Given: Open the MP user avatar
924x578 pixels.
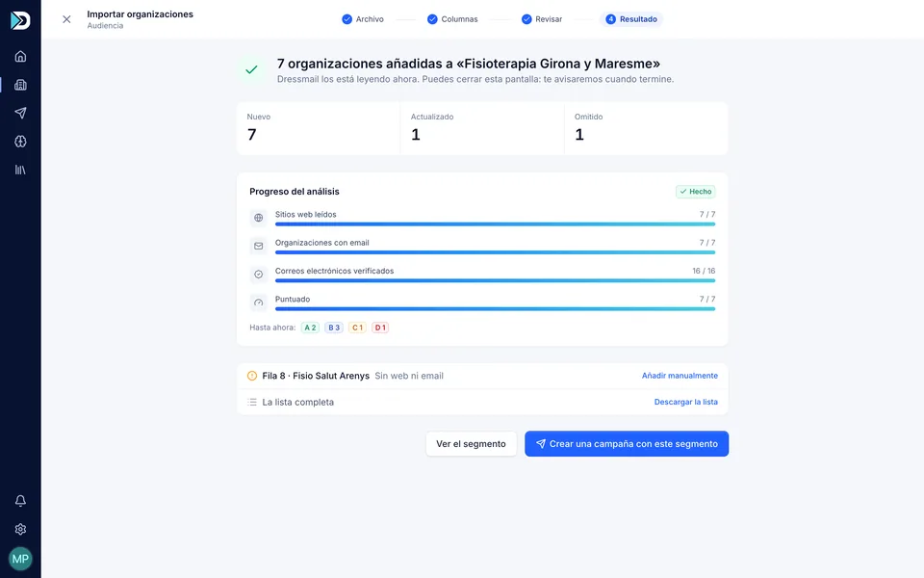Looking at the screenshot, I should point(20,559).
